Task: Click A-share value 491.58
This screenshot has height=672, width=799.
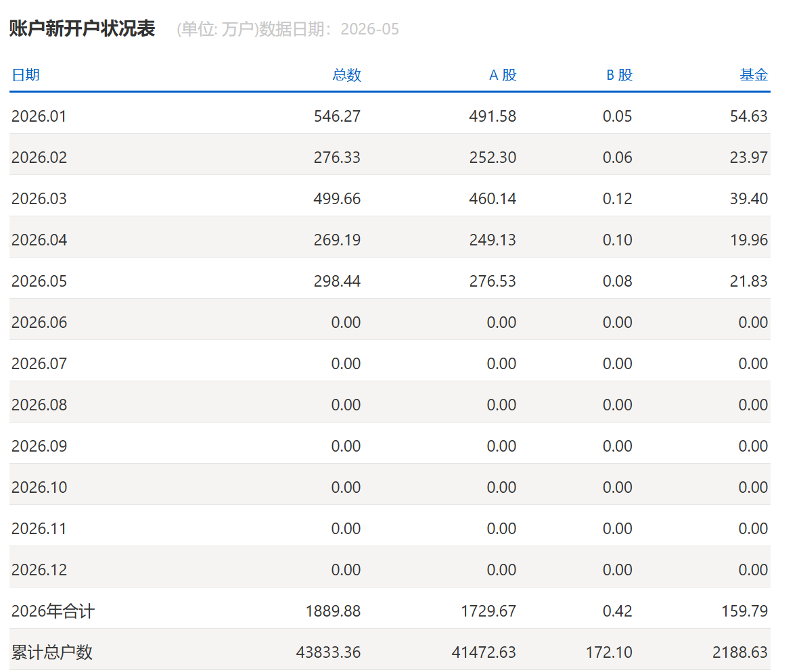Action: 493,116
